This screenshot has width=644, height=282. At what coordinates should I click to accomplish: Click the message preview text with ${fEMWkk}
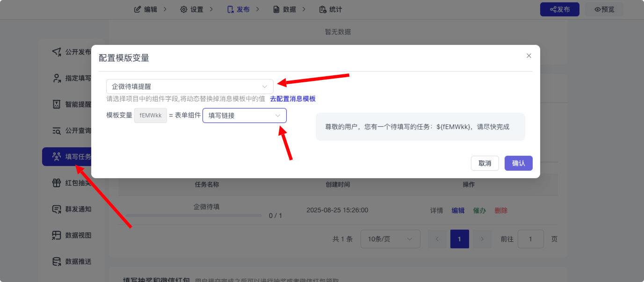click(x=417, y=127)
